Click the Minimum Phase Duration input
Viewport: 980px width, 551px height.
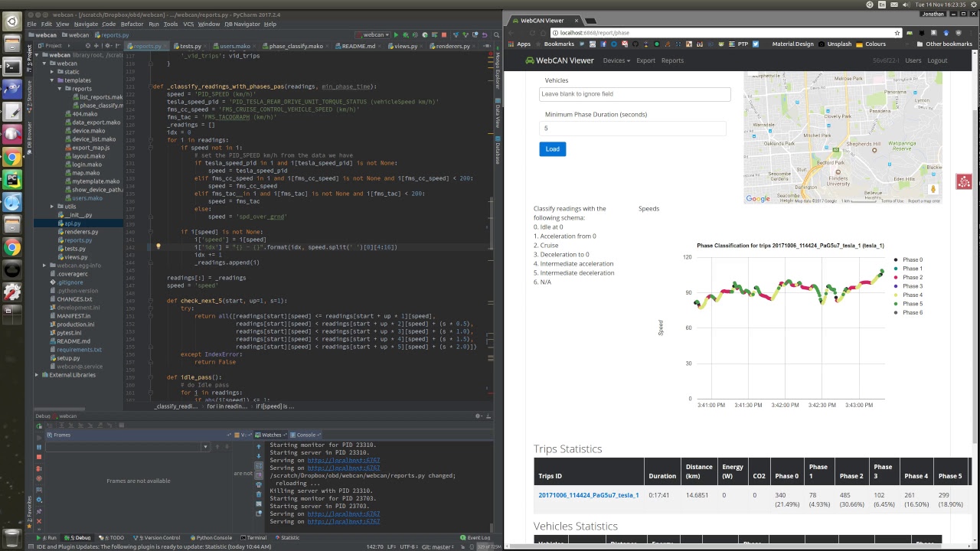[x=635, y=129]
